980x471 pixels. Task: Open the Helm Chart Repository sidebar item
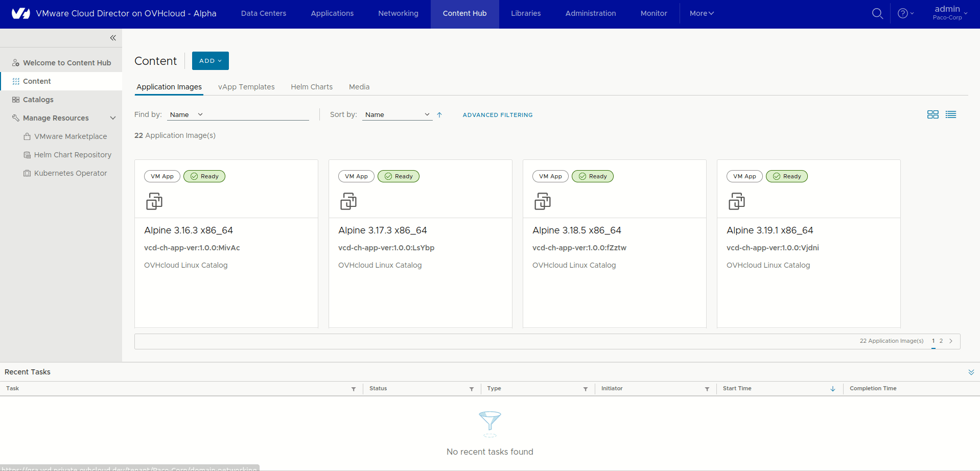[x=73, y=155]
